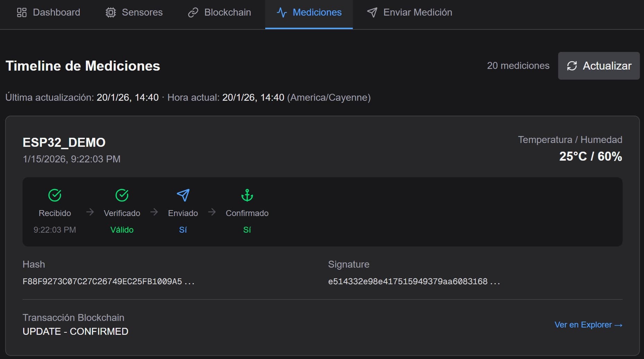Click the green Confirmado anchor icon
The height and width of the screenshot is (359, 644).
pyautogui.click(x=247, y=196)
